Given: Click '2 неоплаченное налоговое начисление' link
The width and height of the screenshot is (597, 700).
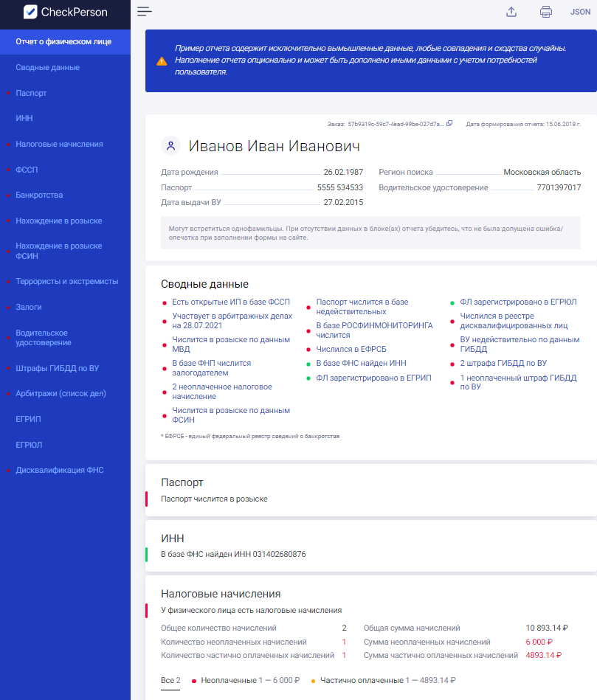Looking at the screenshot, I should (222, 392).
